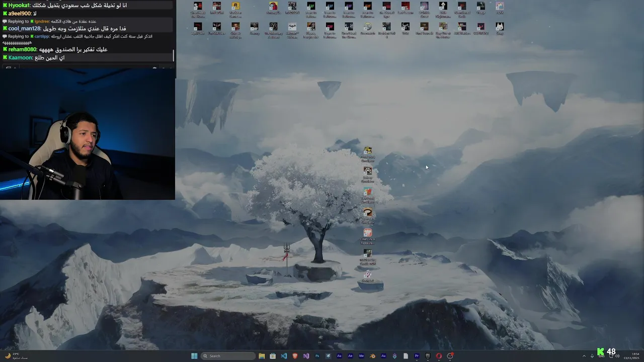
Task: Open After Effects from the taskbar
Action: pos(350,356)
